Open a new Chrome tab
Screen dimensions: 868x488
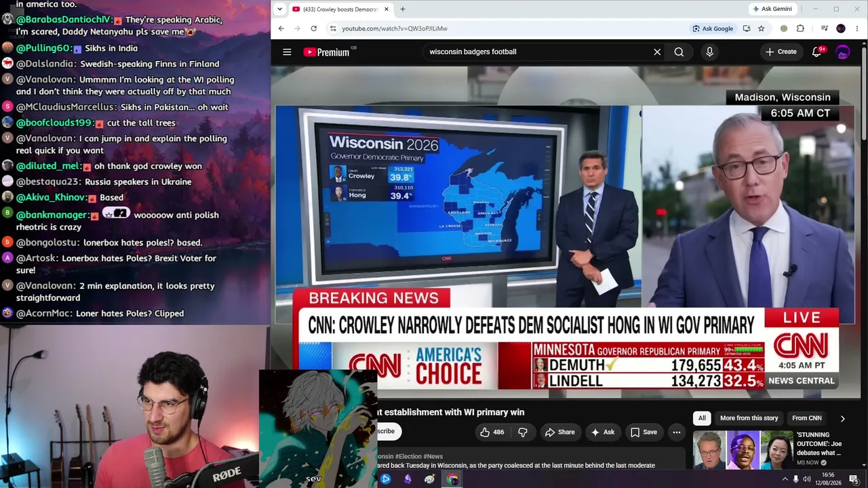coord(402,9)
